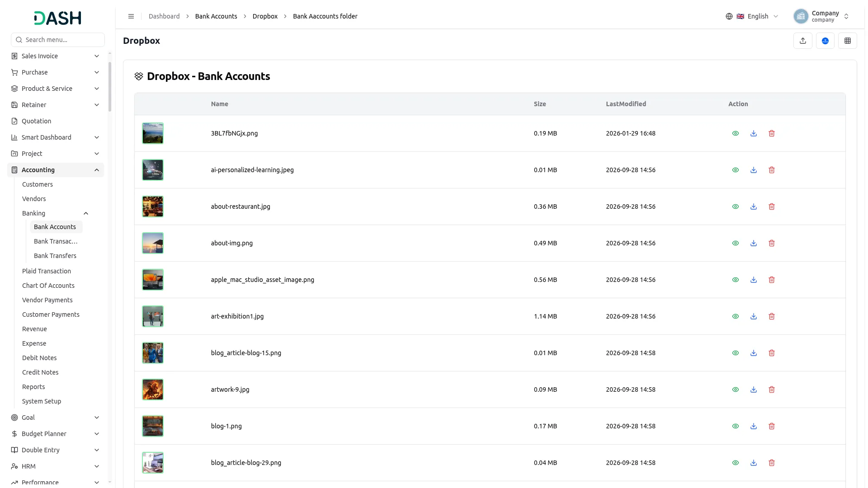Click the Dropbox breadcrumb link
868x488 pixels.
265,16
